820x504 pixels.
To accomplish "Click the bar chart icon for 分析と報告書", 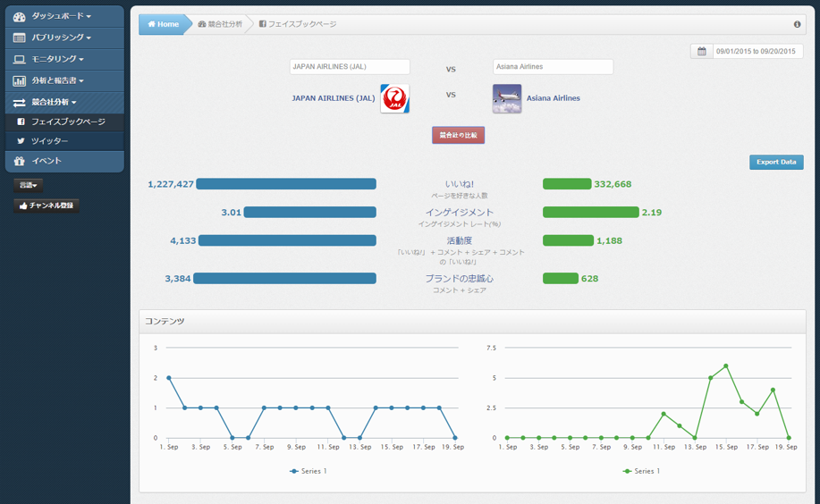I will point(20,80).
